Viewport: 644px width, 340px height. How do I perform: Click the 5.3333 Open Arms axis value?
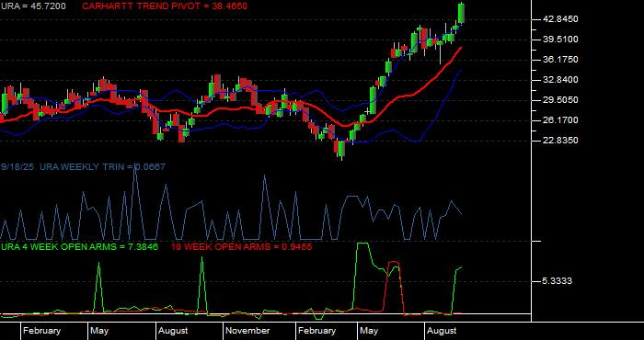tap(558, 281)
